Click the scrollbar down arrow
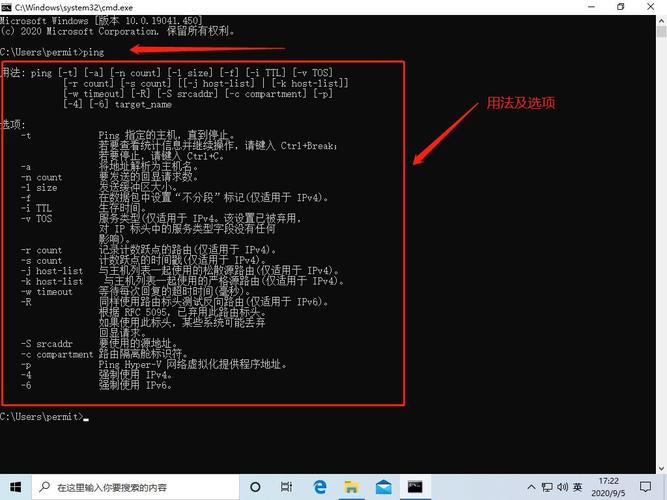Image resolution: width=667 pixels, height=500 pixels. [x=661, y=468]
